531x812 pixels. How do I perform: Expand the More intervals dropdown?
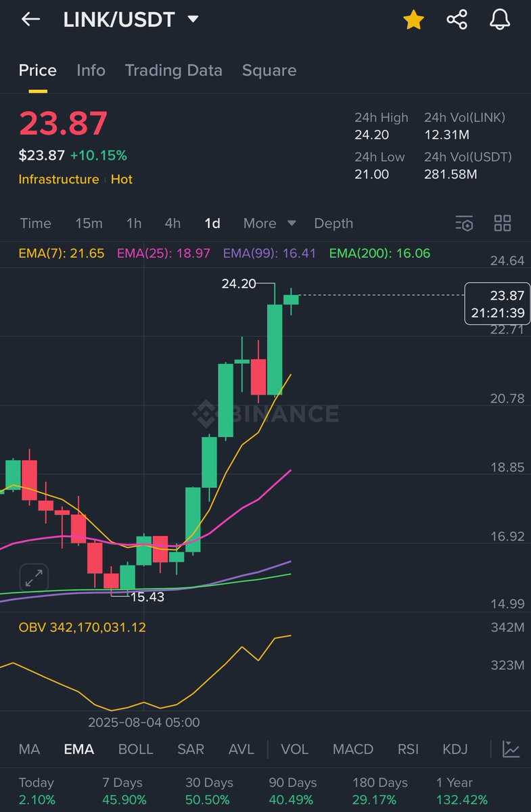(270, 223)
